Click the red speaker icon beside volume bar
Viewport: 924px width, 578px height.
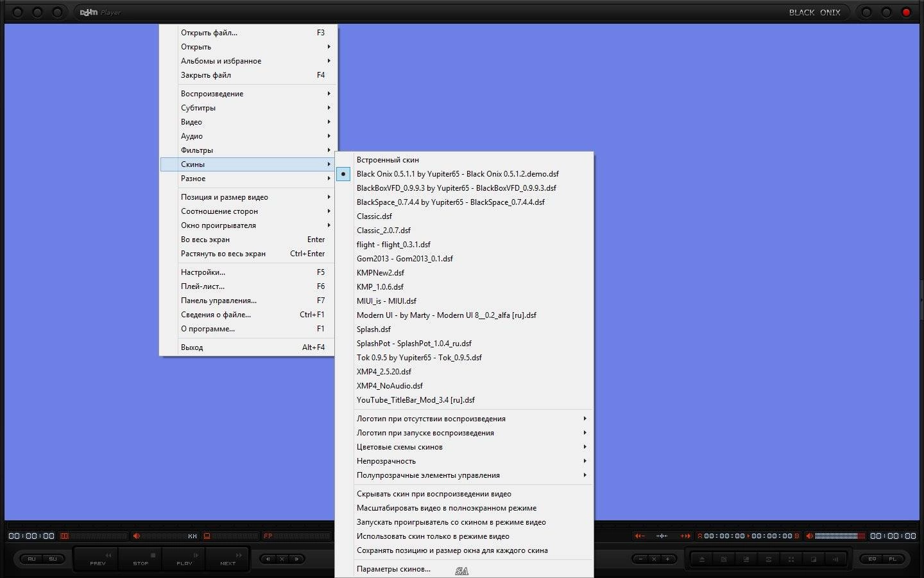[810, 536]
